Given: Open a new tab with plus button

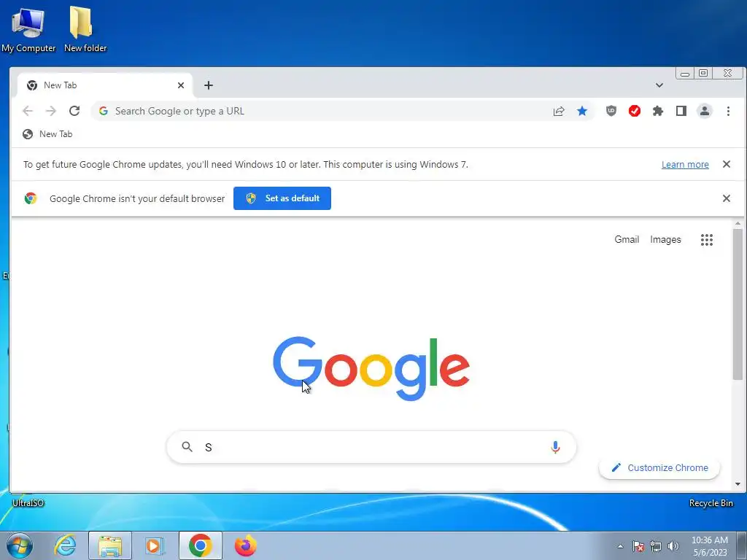Looking at the screenshot, I should [208, 85].
